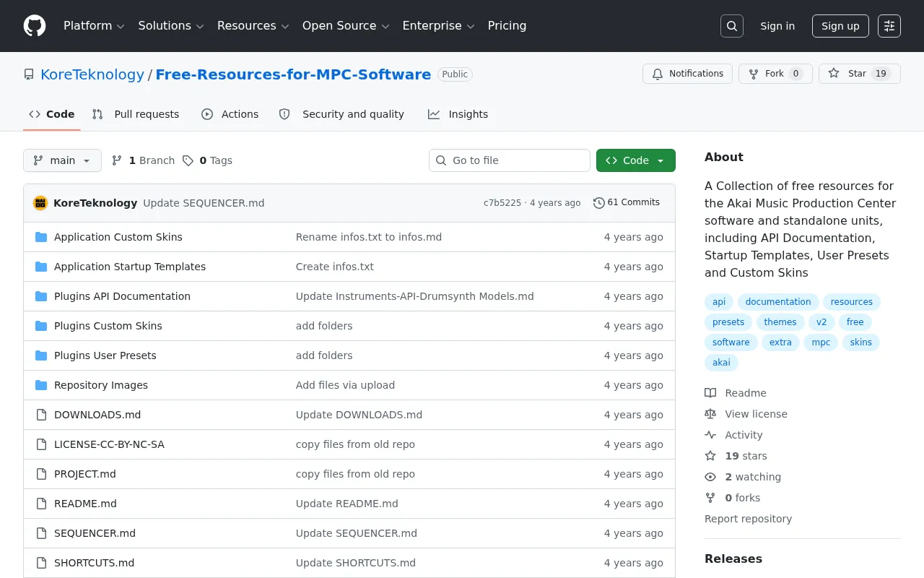Open the Rename infos.txt to infos.md commit
This screenshot has width=924, height=578.
point(369,237)
